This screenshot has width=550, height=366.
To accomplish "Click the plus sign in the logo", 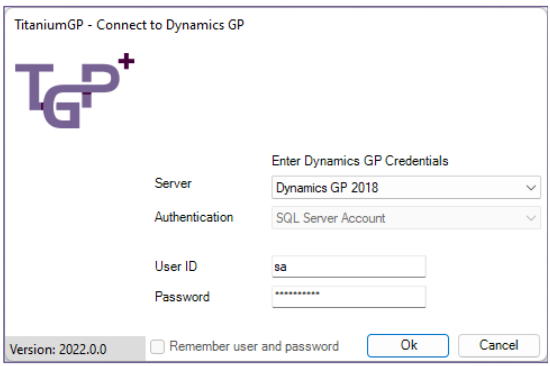I will tap(126, 61).
